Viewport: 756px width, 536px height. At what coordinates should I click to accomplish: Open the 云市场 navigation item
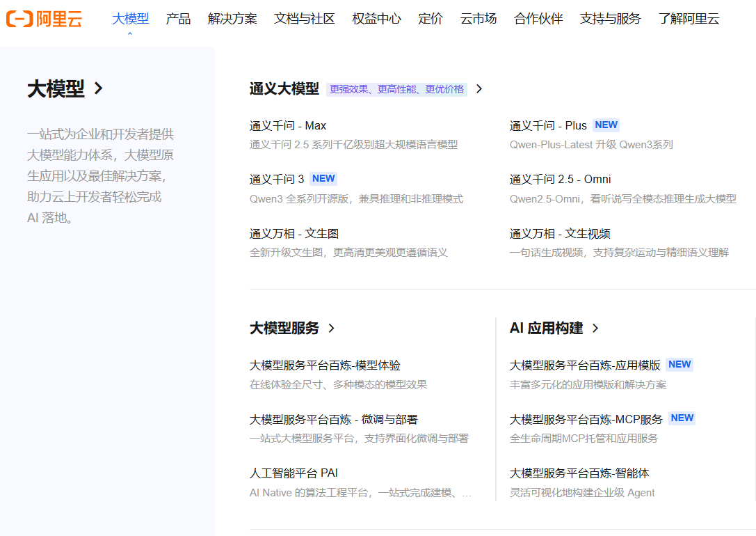478,19
